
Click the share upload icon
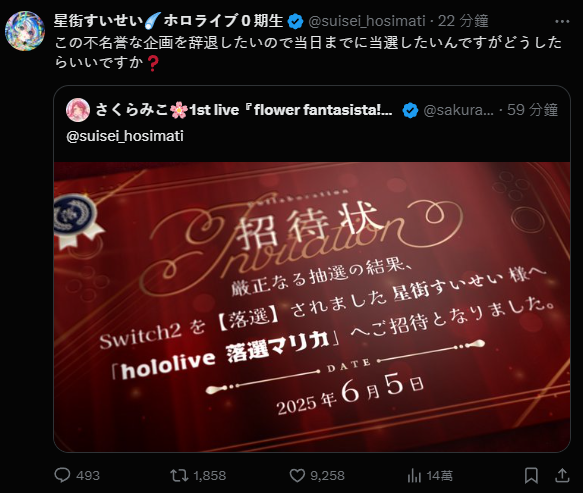(562, 475)
